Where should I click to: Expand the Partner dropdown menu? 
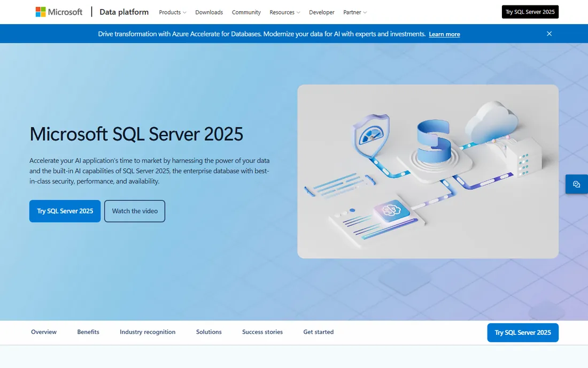[355, 12]
